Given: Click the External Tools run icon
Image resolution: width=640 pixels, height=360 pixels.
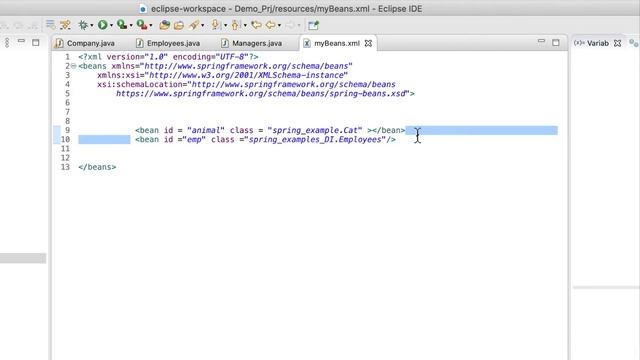Looking at the screenshot, I should coord(142,25).
